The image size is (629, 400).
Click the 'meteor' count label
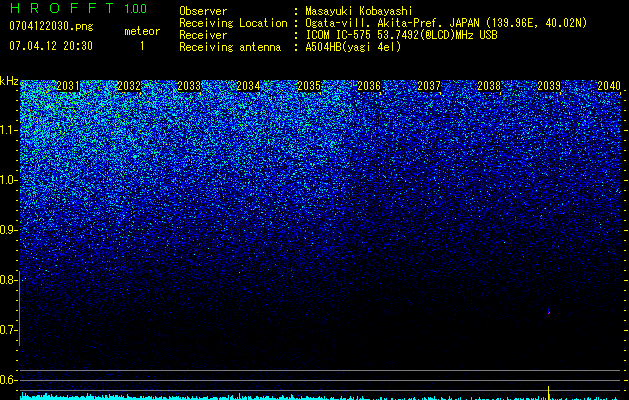click(142, 31)
